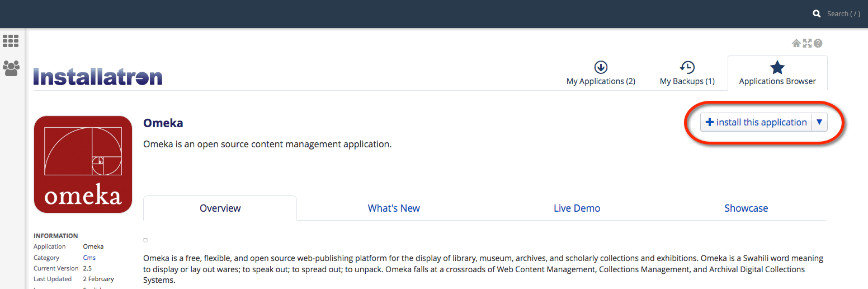Open the users group icon in sidebar
Viewport: 868px width, 289px height.
pos(11,68)
